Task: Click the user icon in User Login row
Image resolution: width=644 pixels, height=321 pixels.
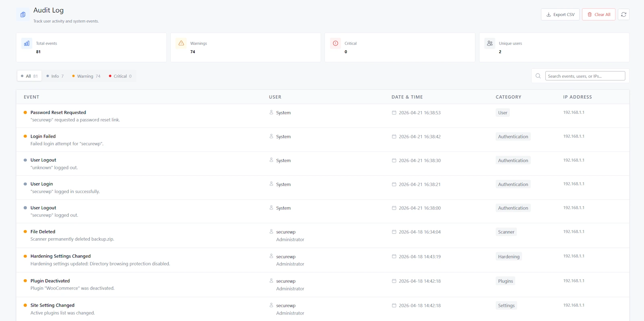Action: click(271, 184)
